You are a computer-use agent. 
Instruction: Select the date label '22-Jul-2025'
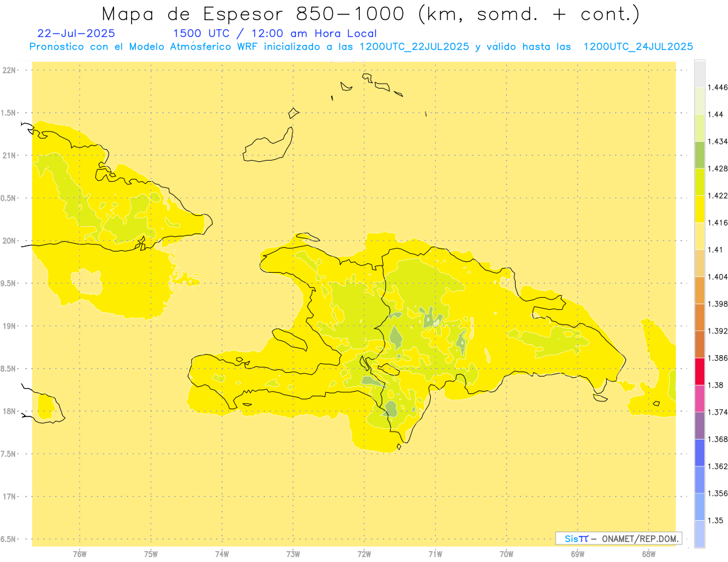coord(76,33)
